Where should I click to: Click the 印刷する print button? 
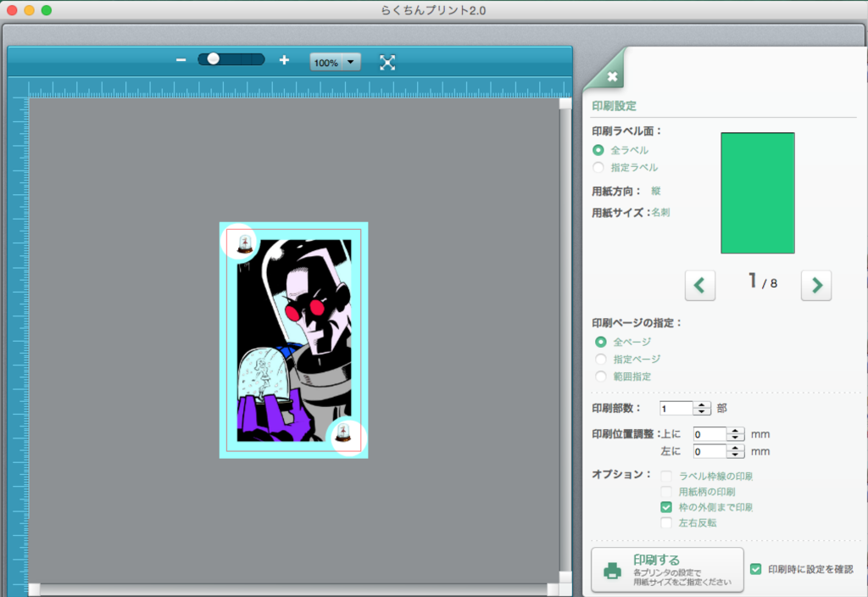(667, 570)
